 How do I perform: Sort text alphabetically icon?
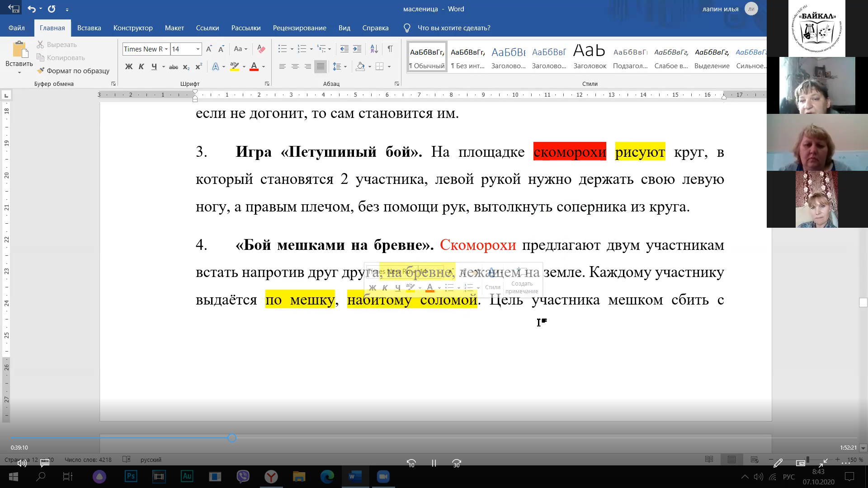374,49
